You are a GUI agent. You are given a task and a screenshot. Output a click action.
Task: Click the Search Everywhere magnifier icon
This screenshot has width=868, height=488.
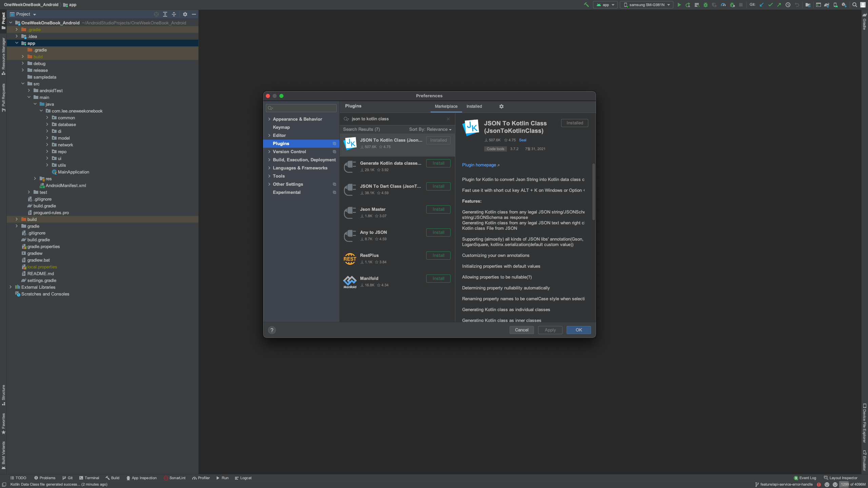855,5
